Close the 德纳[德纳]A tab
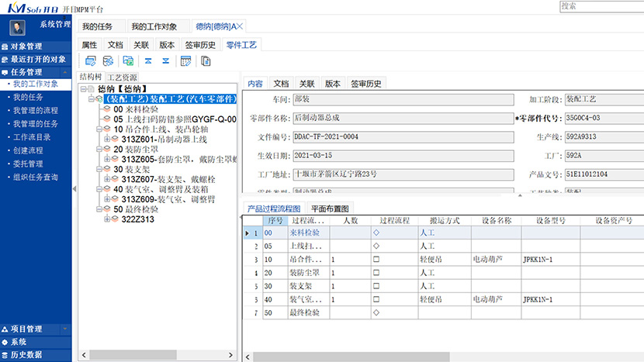This screenshot has width=644, height=362. 241,26
